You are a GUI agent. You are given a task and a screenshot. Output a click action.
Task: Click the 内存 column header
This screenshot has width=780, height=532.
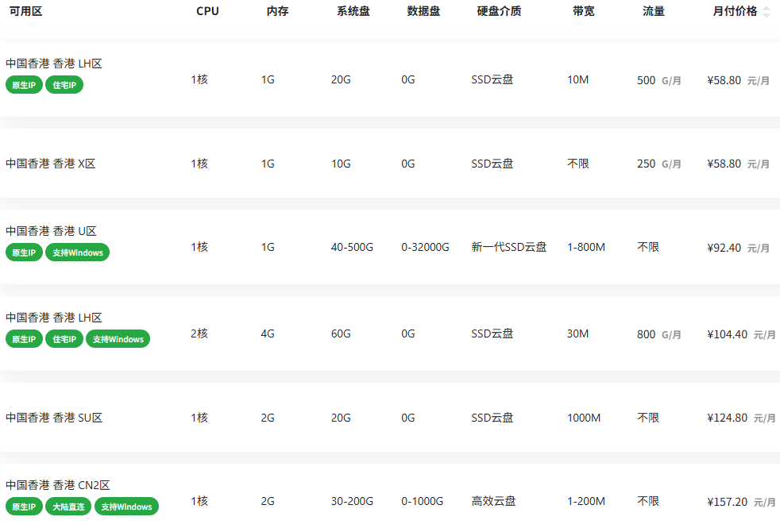pos(277,12)
